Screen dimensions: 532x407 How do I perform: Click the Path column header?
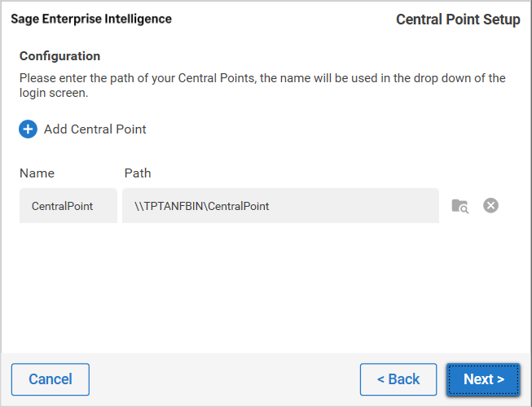(138, 173)
